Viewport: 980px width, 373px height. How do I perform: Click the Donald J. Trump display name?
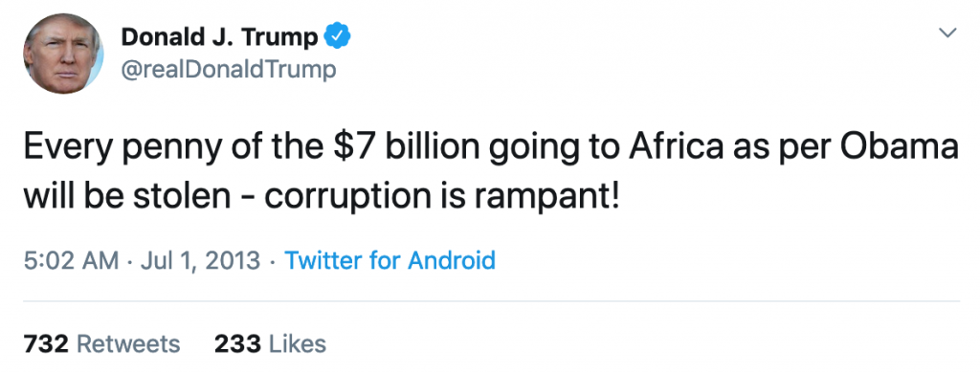pos(219,37)
